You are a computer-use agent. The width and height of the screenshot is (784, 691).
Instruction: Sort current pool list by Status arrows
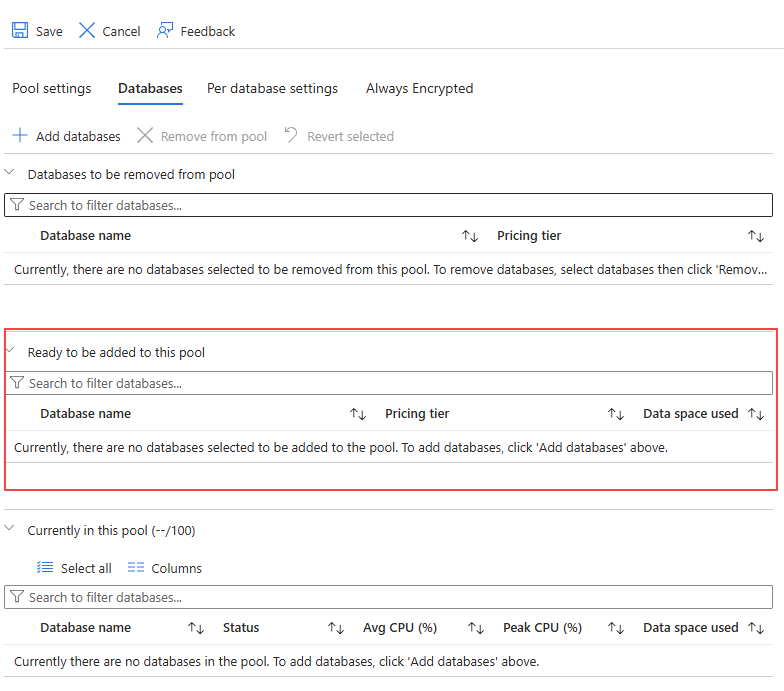336,628
